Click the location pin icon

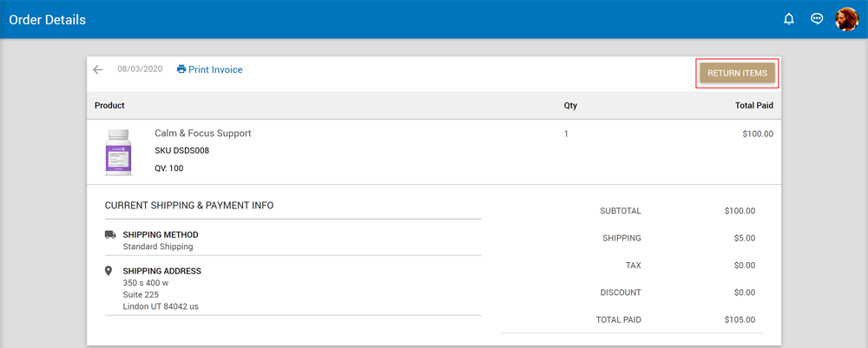pyautogui.click(x=109, y=271)
